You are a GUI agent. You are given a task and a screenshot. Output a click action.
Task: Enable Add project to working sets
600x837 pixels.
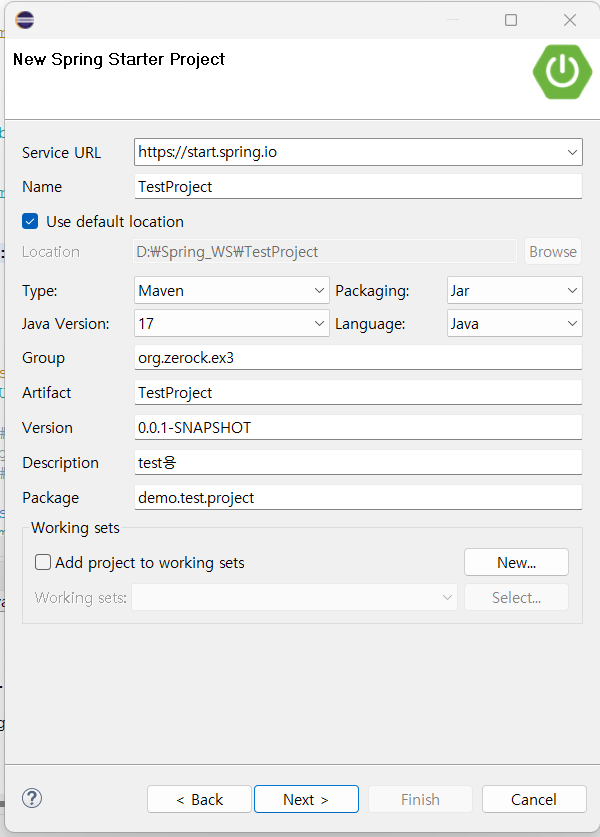(43, 562)
